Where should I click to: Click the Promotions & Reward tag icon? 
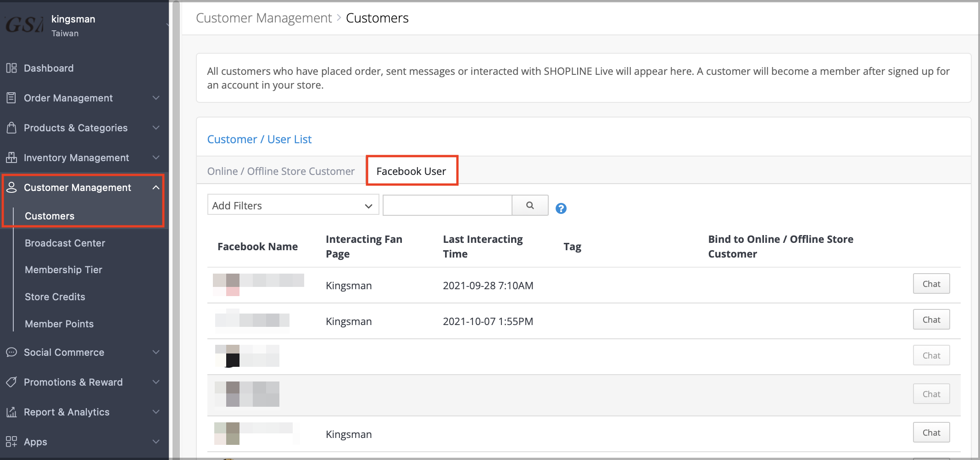[x=11, y=382]
